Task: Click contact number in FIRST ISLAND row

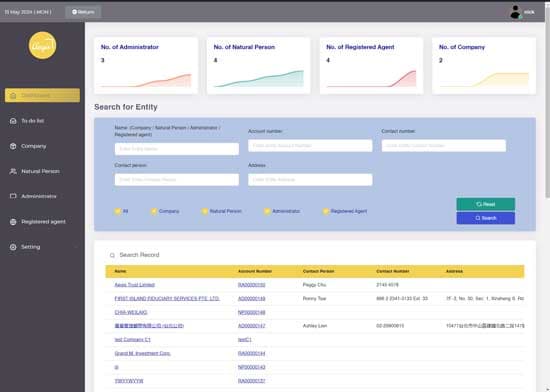Action: [402, 299]
